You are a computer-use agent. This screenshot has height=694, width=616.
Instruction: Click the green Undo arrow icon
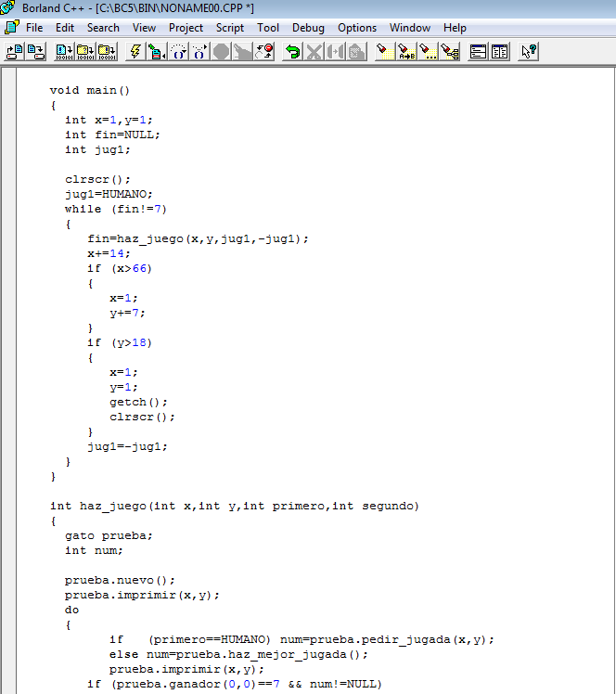292,52
